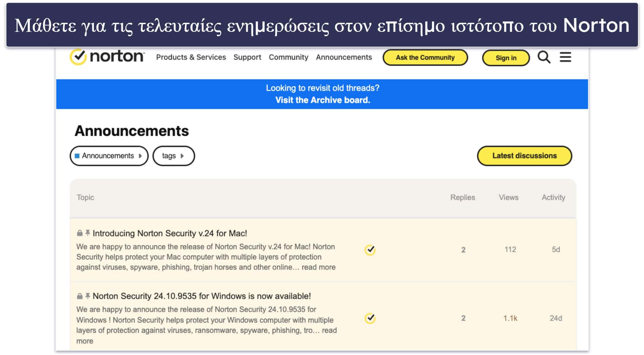The image size is (644, 355).
Task: Expand the tags filter dropdown
Action: (174, 156)
